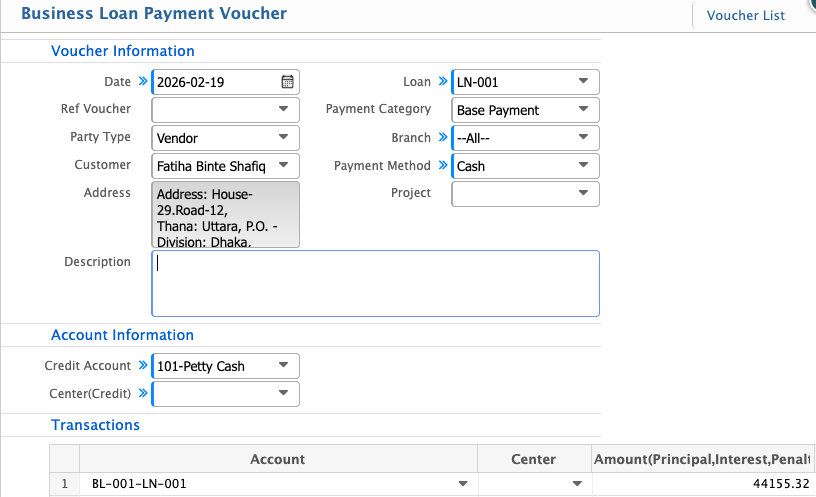Click the double-arrow icon beside Loan label
The width and height of the screenshot is (816, 497).
point(443,82)
